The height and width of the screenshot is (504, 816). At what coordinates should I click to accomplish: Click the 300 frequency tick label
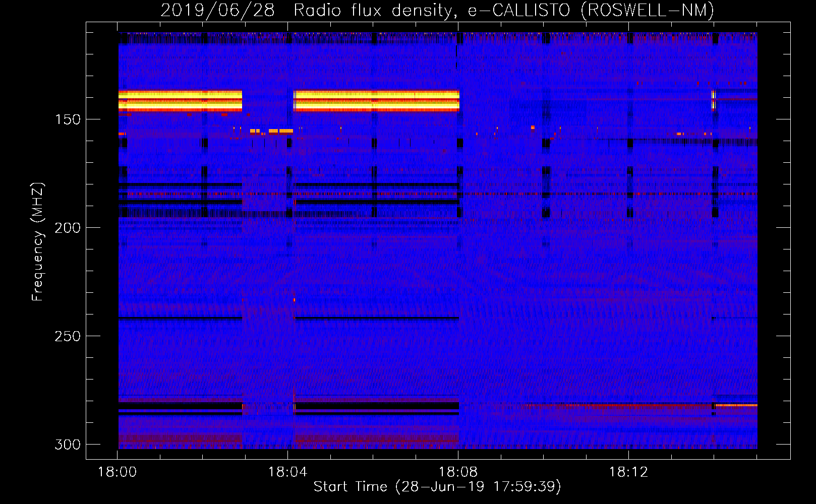[x=68, y=445]
